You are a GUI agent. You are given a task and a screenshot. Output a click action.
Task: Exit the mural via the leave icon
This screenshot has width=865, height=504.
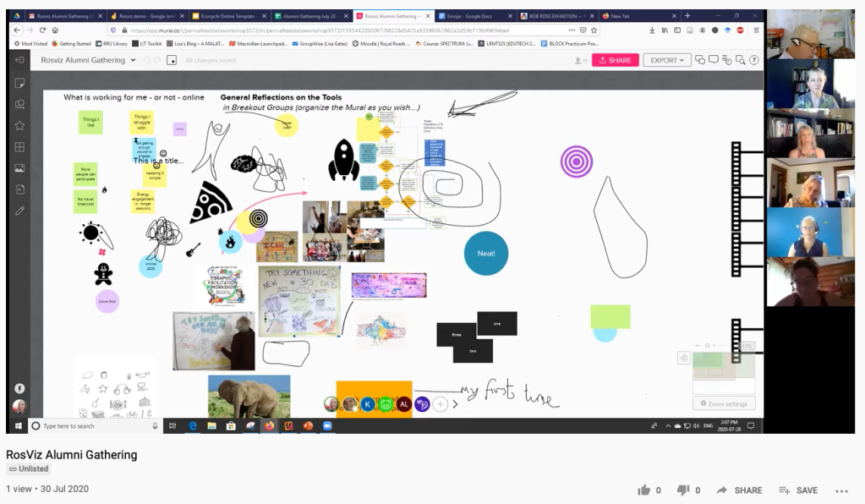[19, 59]
